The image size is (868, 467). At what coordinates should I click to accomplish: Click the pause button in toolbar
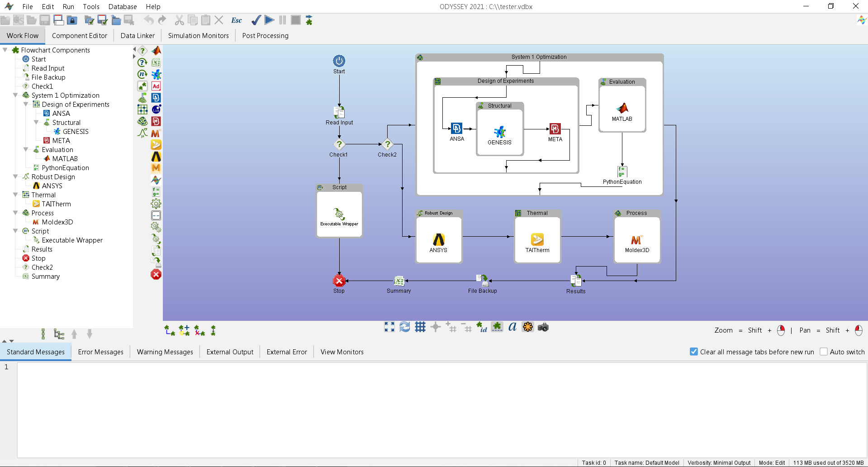[x=283, y=20]
